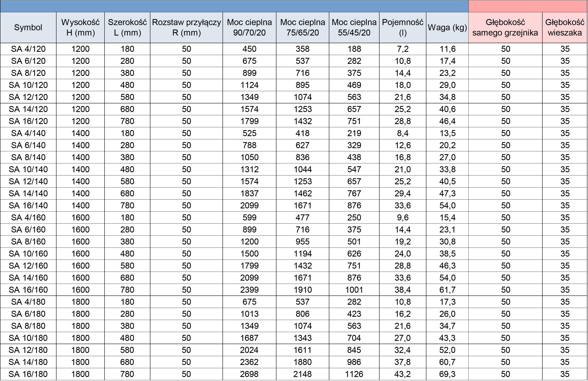
Task: Click the 1001 value in SA 16/160 row
Action: point(354,290)
